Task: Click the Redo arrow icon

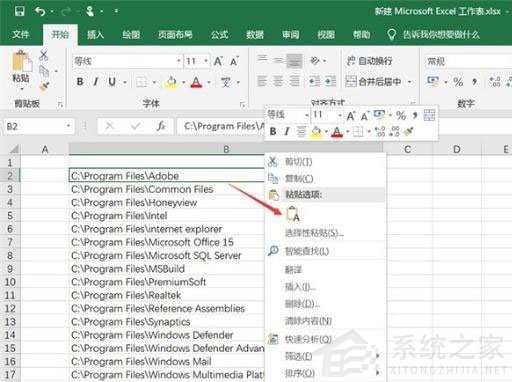Action: 66,12
